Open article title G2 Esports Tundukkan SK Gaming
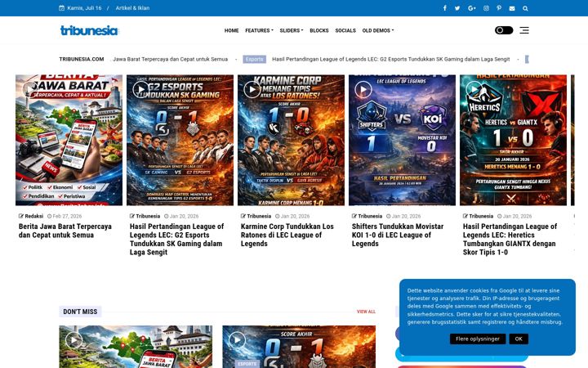588x368 pixels. point(176,239)
